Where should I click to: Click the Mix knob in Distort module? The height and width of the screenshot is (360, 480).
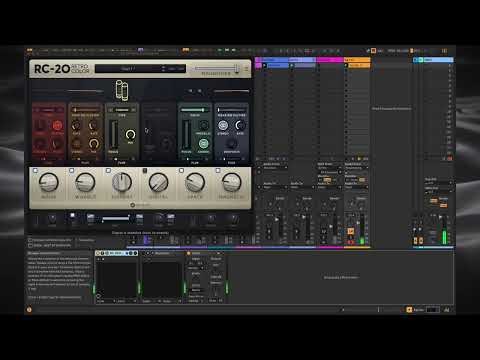130,135
